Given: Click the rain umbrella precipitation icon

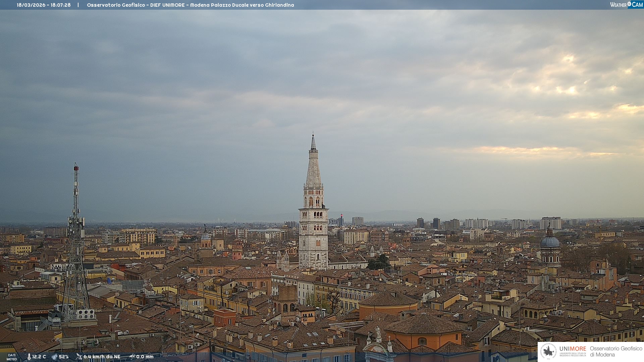Looking at the screenshot, I should click(x=132, y=357).
